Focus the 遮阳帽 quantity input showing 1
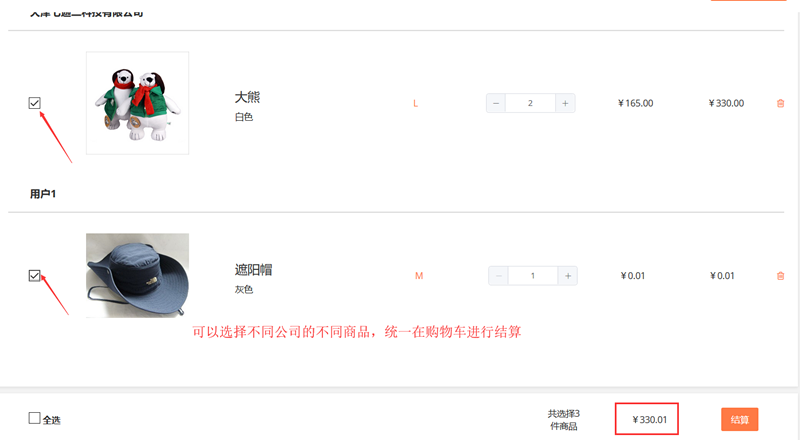 [x=533, y=276]
